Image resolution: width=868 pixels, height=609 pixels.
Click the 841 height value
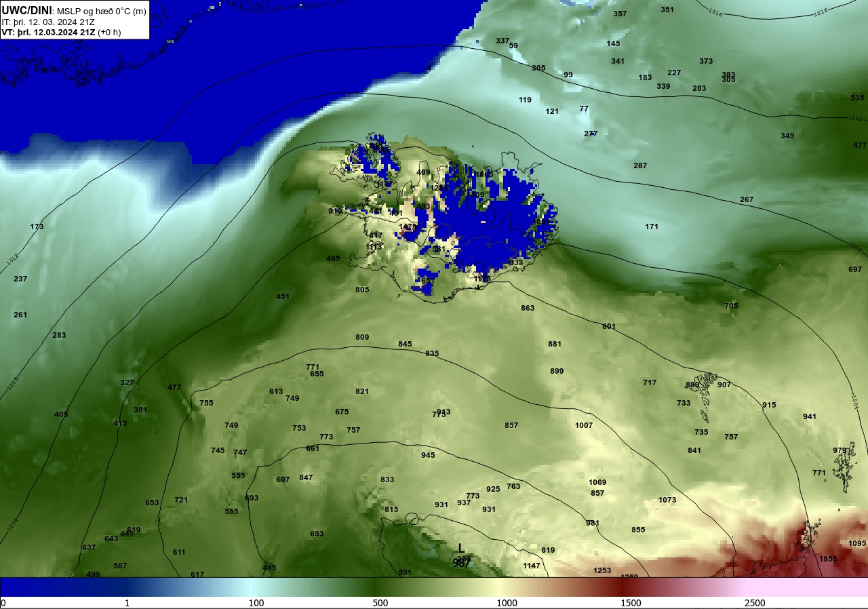tap(694, 450)
